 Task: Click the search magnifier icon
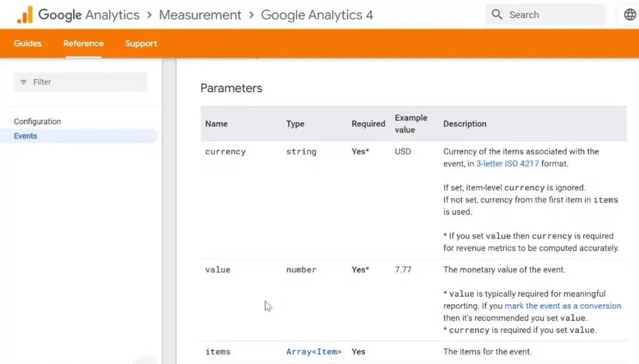tap(497, 15)
